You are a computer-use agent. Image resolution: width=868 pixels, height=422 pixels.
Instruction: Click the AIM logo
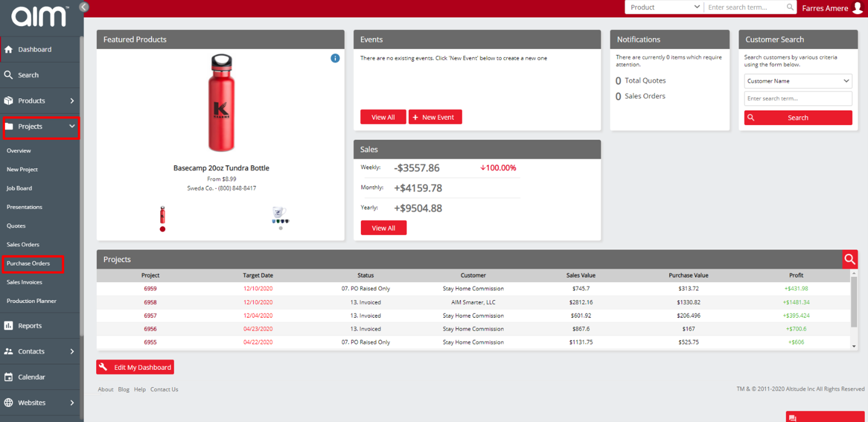pyautogui.click(x=39, y=16)
